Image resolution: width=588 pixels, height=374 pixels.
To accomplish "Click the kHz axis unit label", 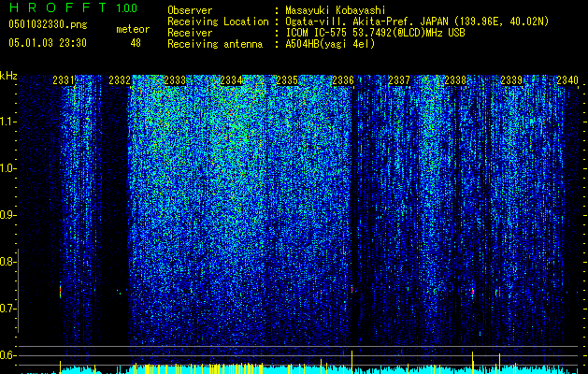I will pyautogui.click(x=8, y=76).
